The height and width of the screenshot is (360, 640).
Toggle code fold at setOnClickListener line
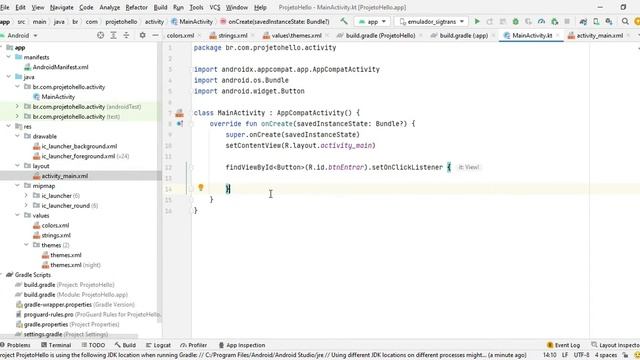(191, 167)
